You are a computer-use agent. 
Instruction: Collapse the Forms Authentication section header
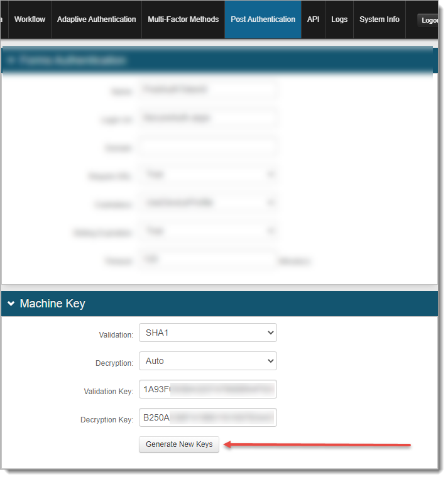coord(11,60)
